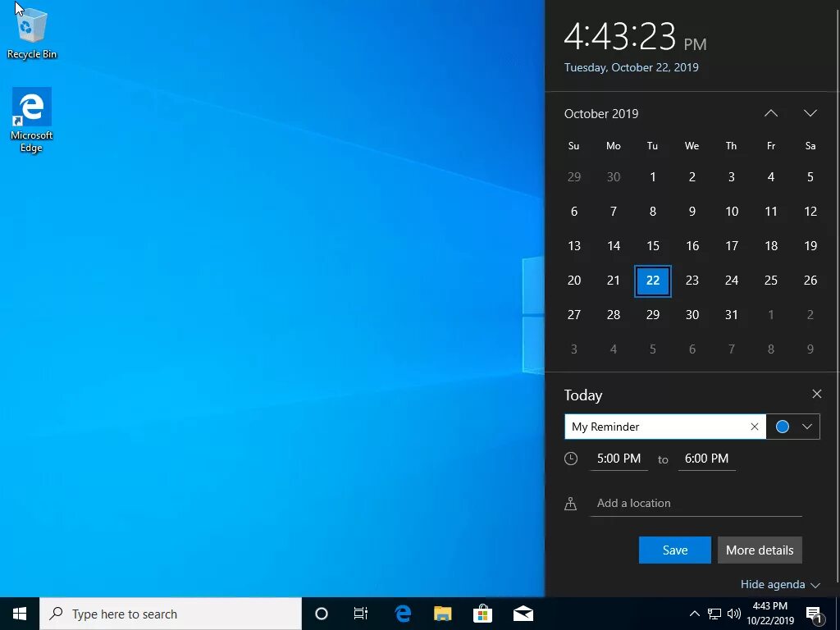Clear the My Reminder text field
This screenshot has width=840, height=630.
[754, 427]
